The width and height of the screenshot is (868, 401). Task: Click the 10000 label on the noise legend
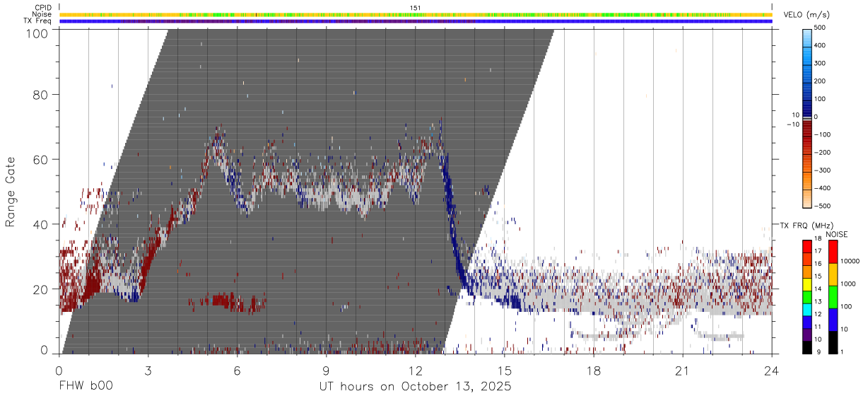[x=852, y=261]
